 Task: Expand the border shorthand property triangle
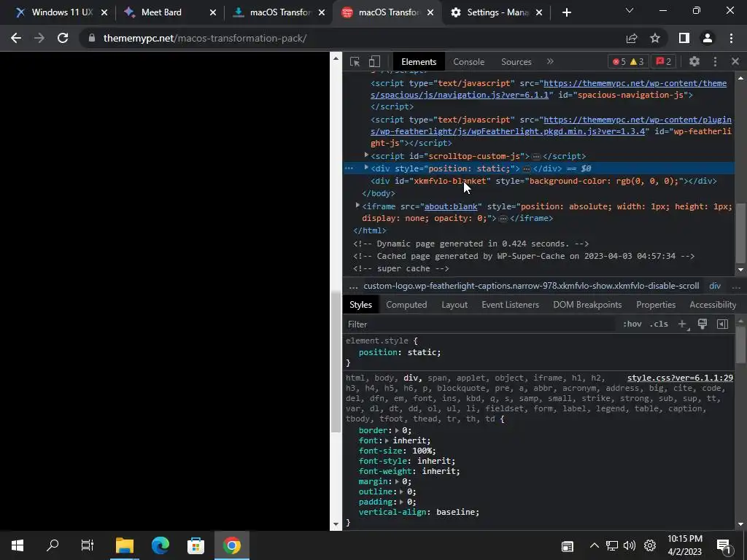[x=397, y=430]
